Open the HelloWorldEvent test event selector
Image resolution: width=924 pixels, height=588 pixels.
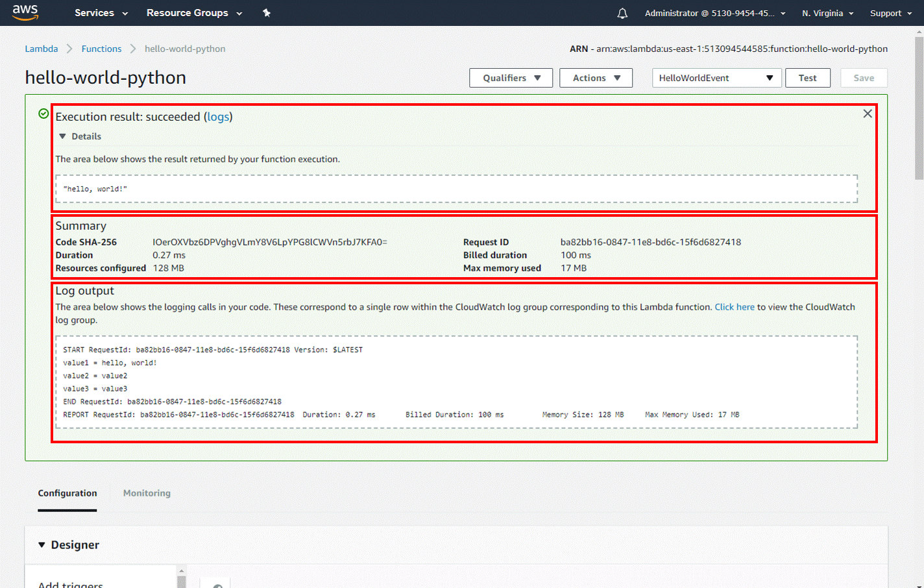[716, 78]
